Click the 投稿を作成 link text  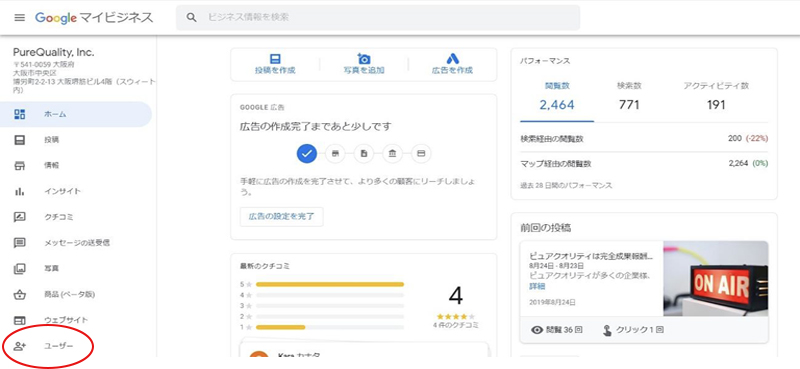click(x=275, y=70)
